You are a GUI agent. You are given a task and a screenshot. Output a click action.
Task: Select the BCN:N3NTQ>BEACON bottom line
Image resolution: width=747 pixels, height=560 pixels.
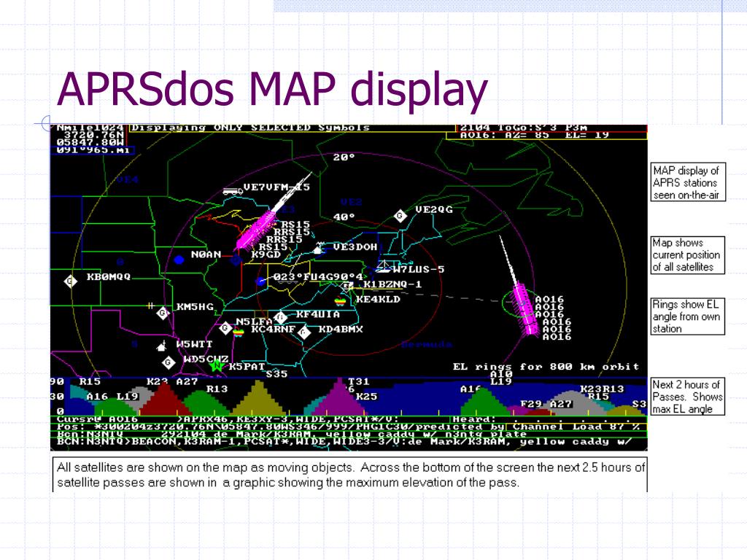click(344, 442)
